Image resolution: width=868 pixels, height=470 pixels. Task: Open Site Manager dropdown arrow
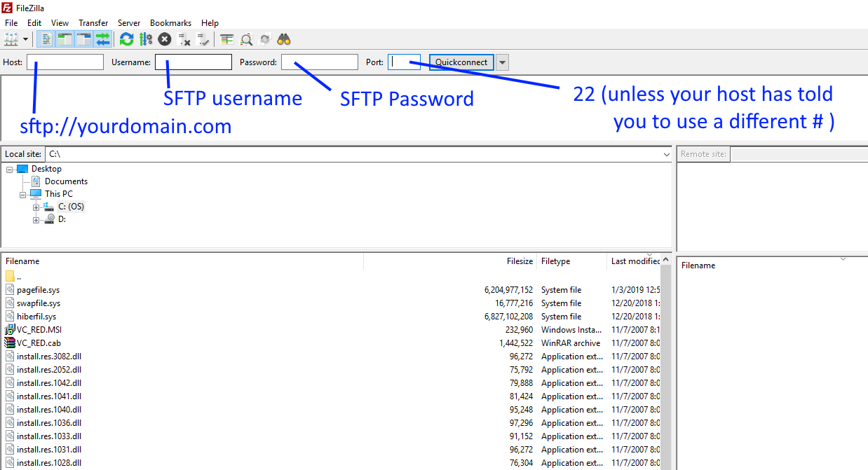pyautogui.click(x=26, y=39)
